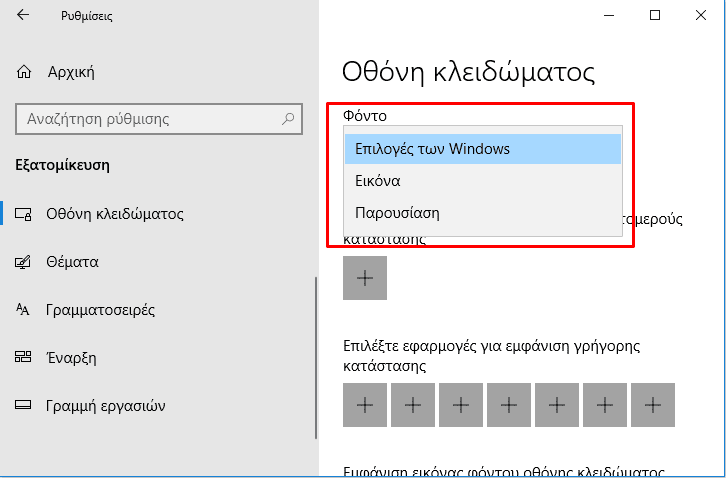
Task: Click the Έναρξη start icon
Action: pos(24,358)
